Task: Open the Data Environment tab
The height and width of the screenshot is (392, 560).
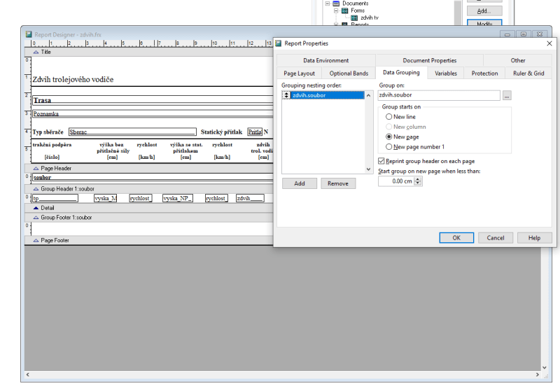Action: pyautogui.click(x=326, y=60)
